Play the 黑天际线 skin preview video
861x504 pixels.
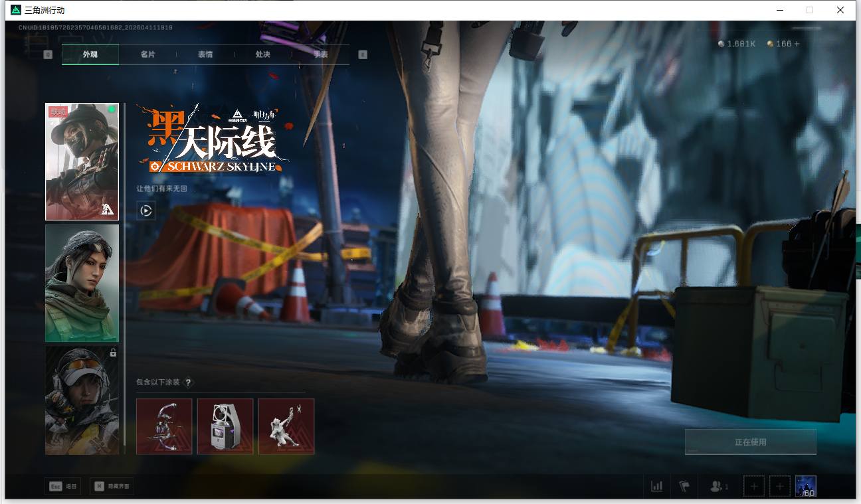[146, 211]
